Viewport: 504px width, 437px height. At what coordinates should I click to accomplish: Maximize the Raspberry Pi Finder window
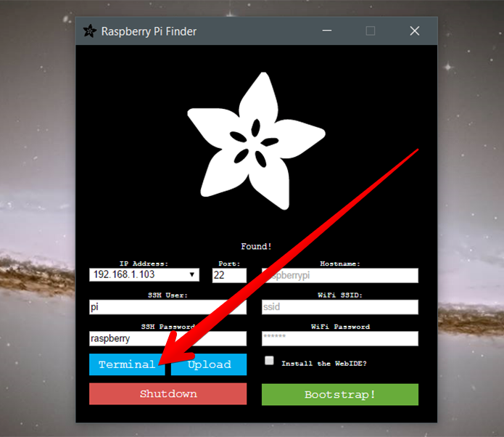(x=371, y=31)
